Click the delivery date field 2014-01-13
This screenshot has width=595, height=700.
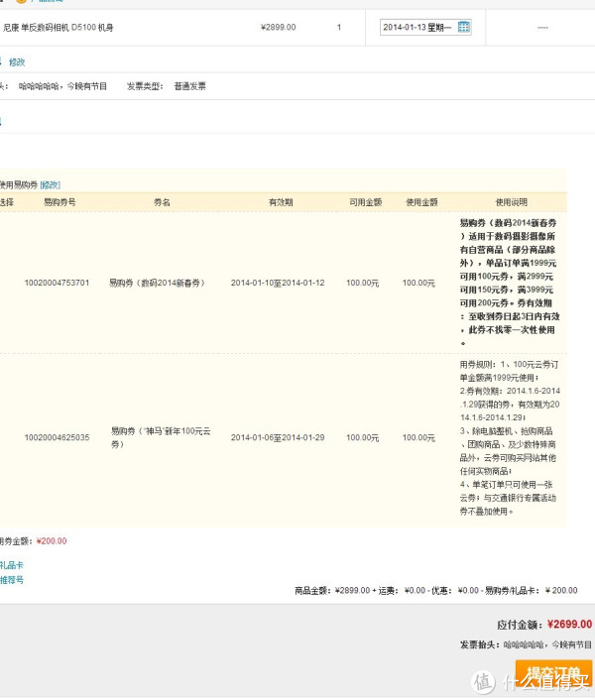pyautogui.click(x=425, y=27)
